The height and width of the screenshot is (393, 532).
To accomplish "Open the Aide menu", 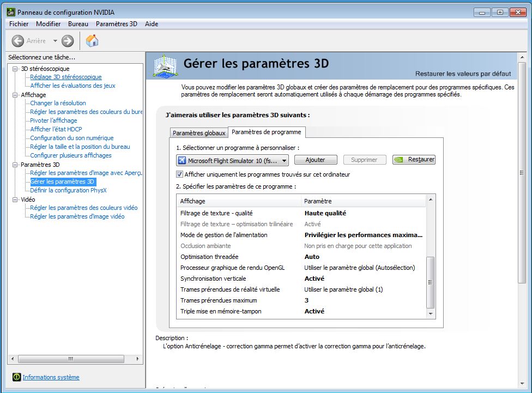I will click(x=152, y=24).
